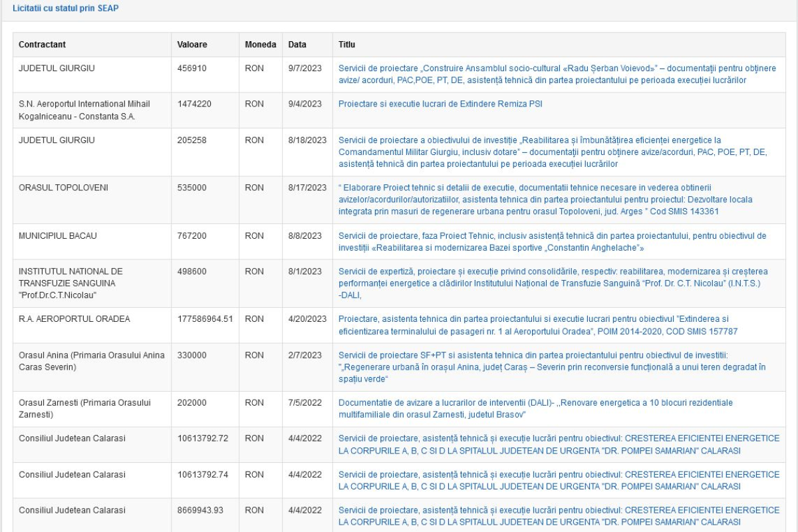Image resolution: width=798 pixels, height=532 pixels.
Task: Click the Data column header
Action: [297, 45]
